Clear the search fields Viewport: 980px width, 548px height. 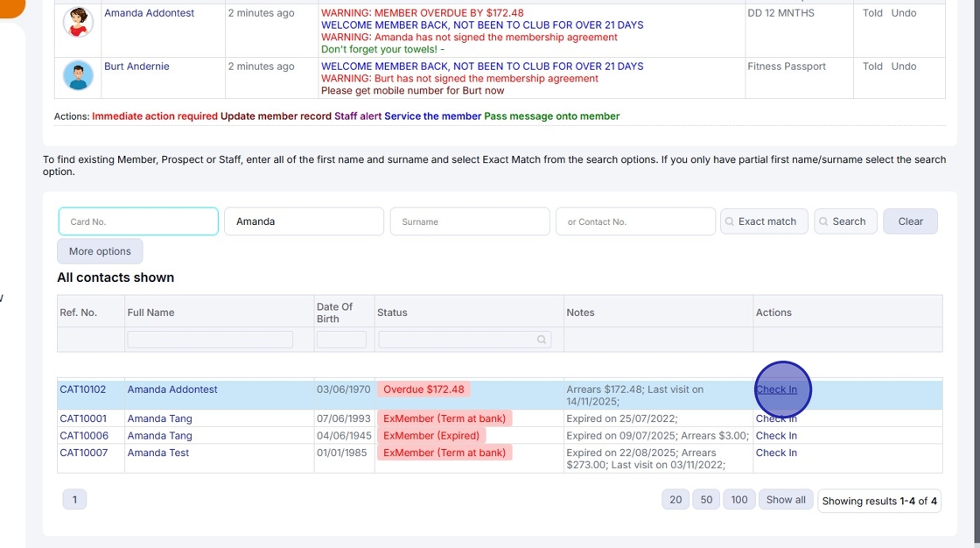910,221
